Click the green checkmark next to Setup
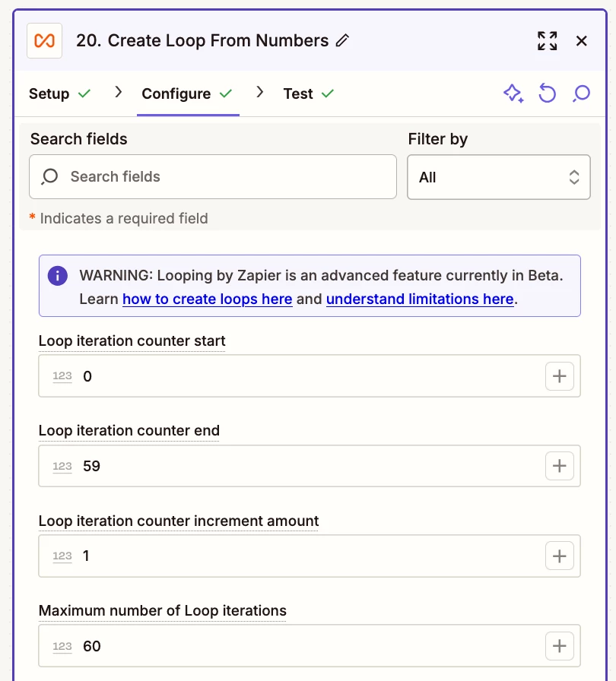 (x=84, y=93)
